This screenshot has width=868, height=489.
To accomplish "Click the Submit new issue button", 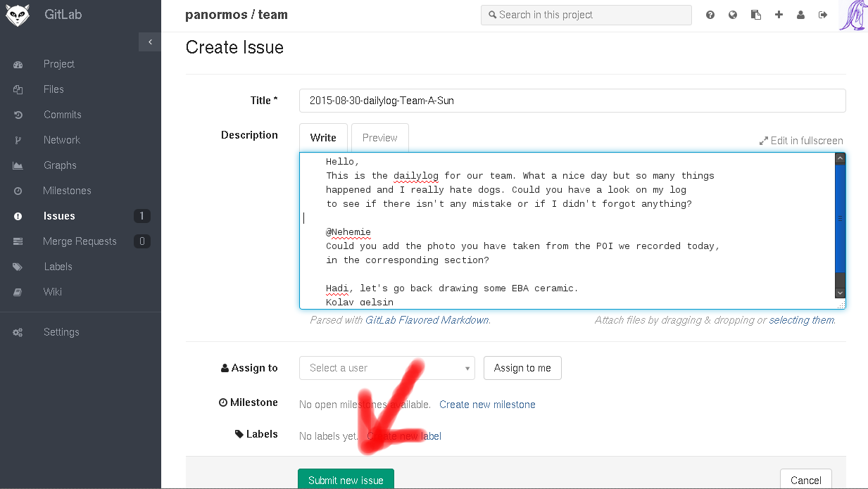I will (346, 480).
